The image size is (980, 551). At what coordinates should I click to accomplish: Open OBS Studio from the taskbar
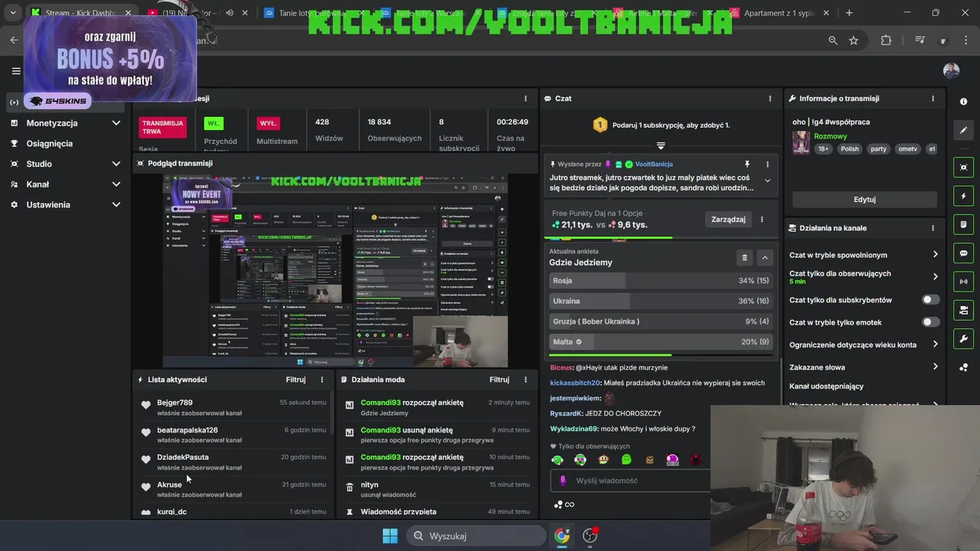click(x=590, y=536)
